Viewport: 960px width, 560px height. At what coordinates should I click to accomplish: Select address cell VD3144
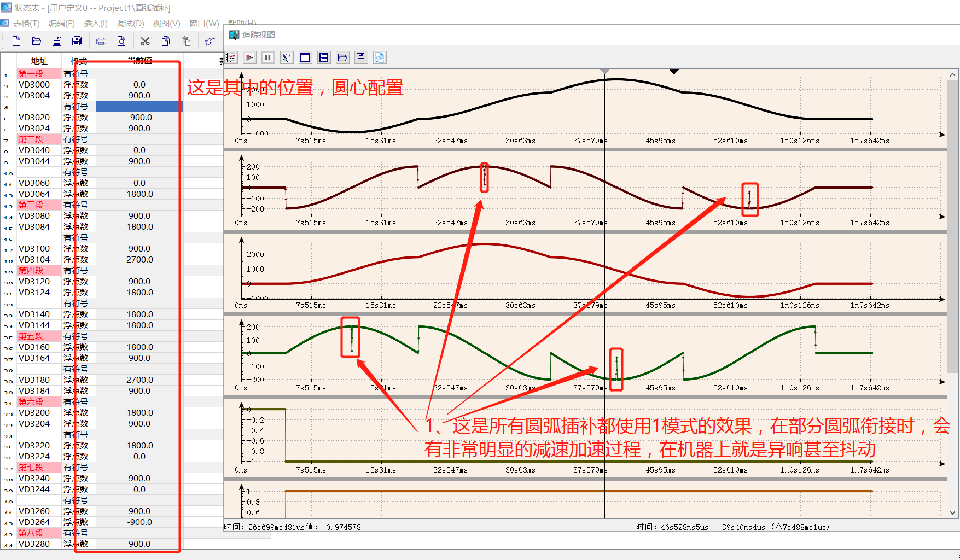pos(39,325)
